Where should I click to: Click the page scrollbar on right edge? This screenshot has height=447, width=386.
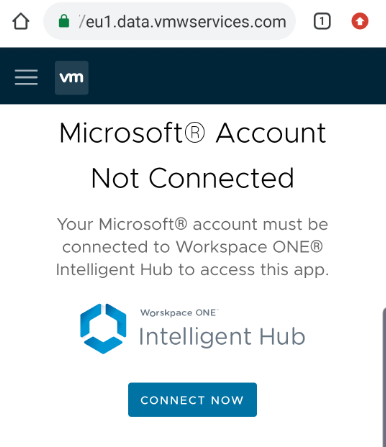coord(384,377)
